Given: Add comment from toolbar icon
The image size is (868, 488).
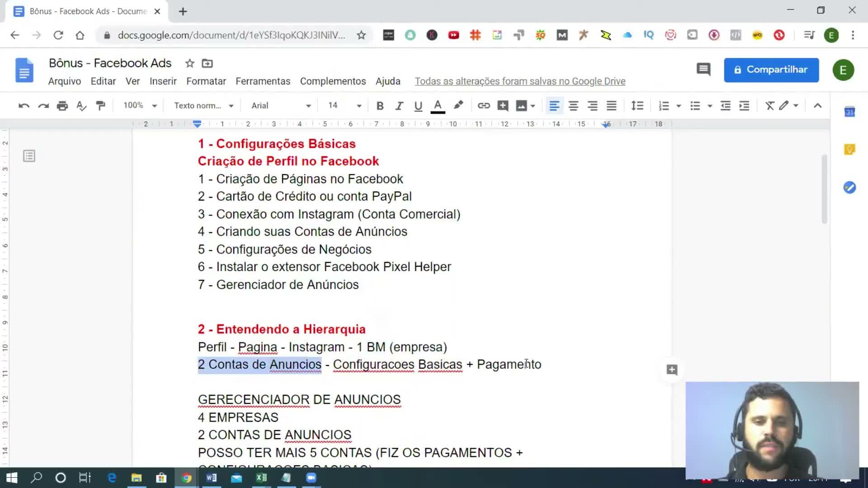Looking at the screenshot, I should click(x=503, y=106).
